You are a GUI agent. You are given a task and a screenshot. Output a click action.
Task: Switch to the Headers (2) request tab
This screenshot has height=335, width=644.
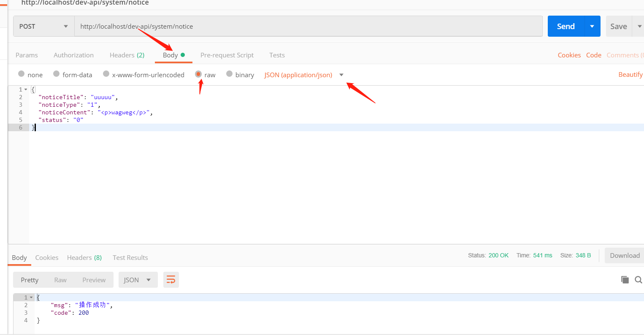127,55
